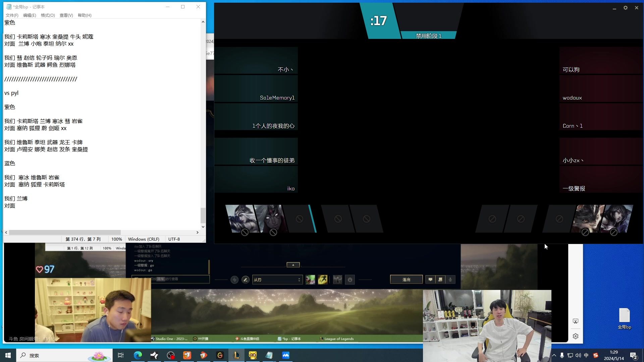This screenshot has width=644, height=362.
Task: Click Notepad horizontal scrollbar thumb
Action: 65,232
